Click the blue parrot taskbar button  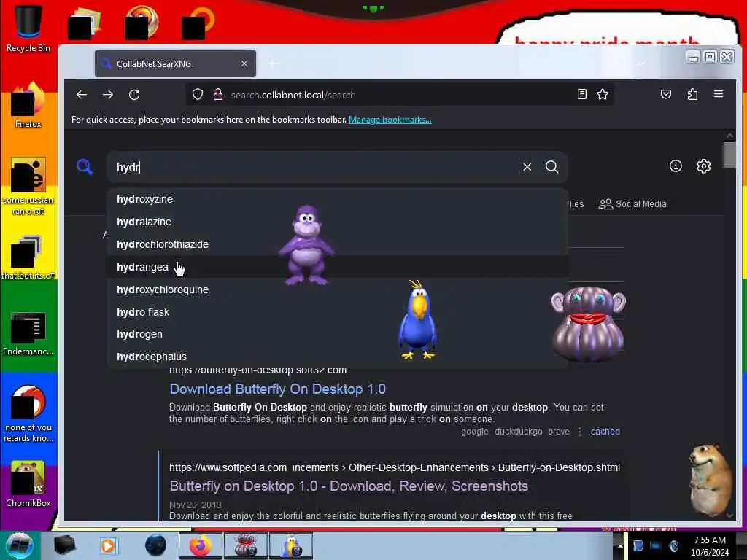[x=290, y=545]
